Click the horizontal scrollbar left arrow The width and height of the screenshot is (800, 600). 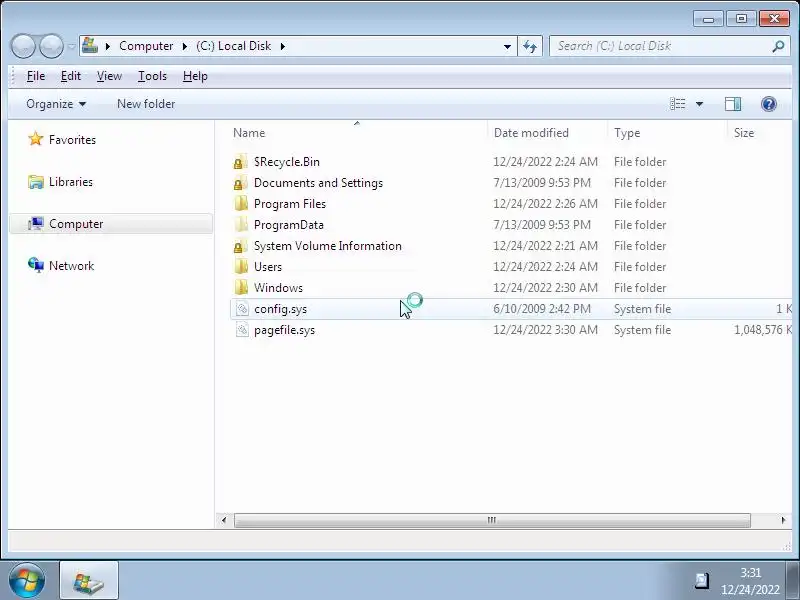(x=224, y=520)
